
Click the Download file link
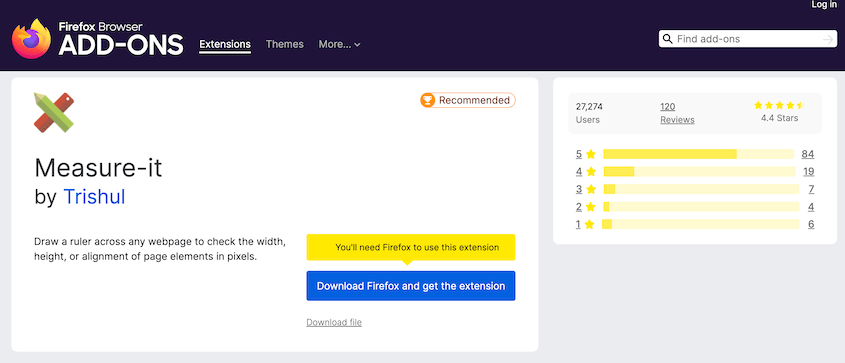[334, 322]
